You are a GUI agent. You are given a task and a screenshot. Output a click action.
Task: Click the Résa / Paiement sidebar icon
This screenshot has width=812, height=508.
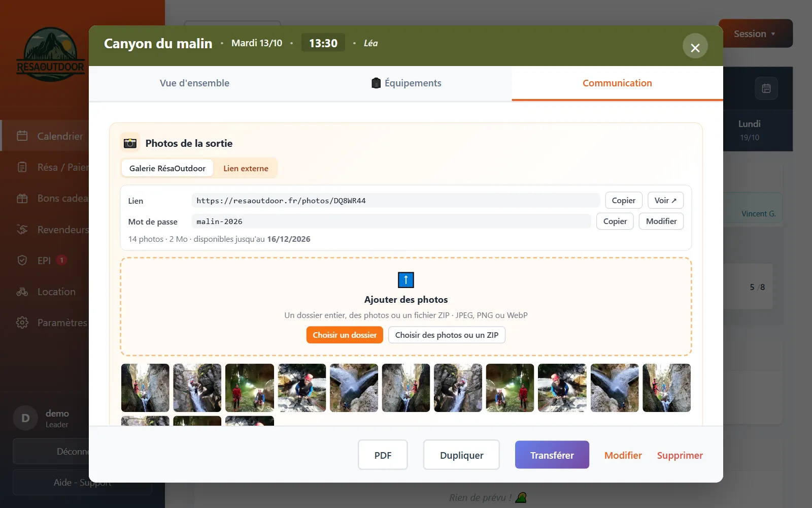[22, 167]
